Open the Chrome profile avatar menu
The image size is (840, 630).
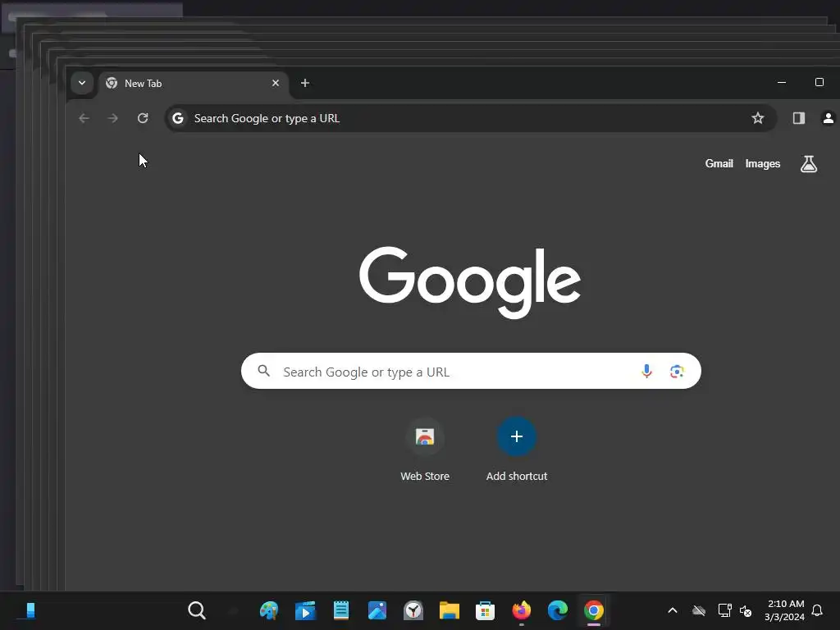pyautogui.click(x=829, y=118)
